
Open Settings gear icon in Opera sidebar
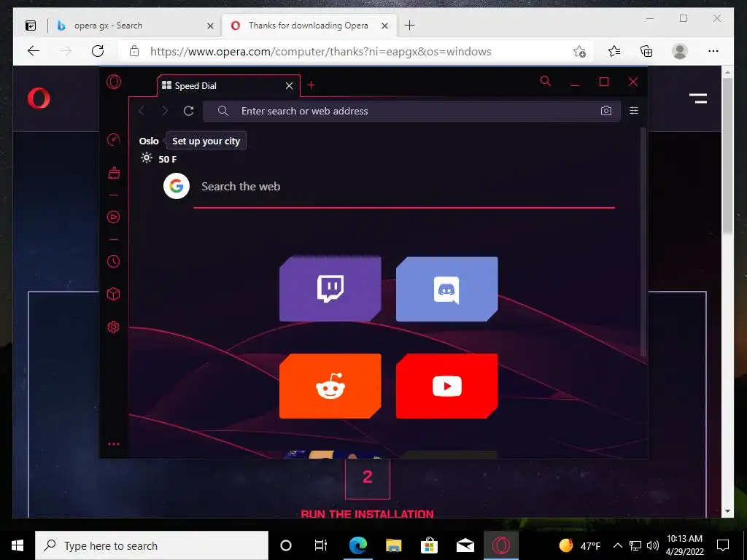(113, 327)
